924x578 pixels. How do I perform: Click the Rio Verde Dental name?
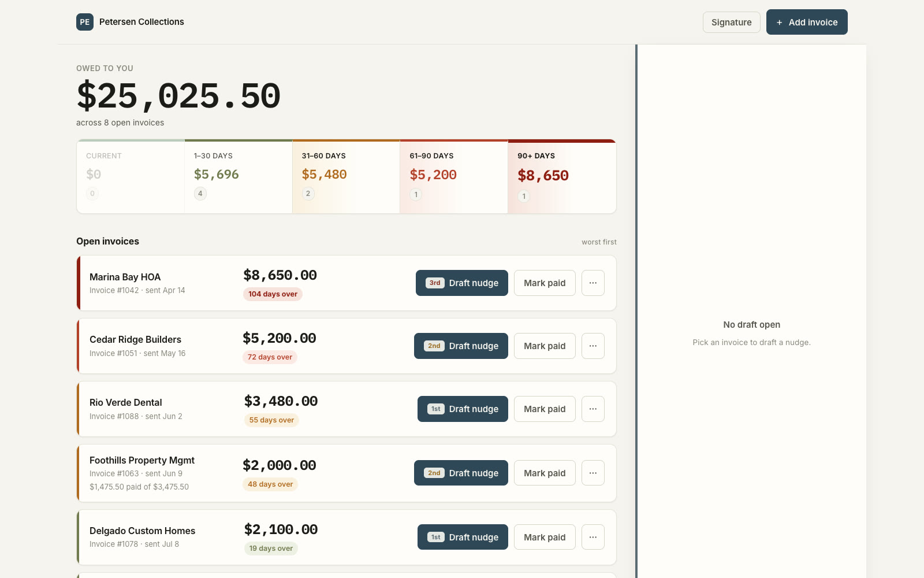[x=126, y=402]
